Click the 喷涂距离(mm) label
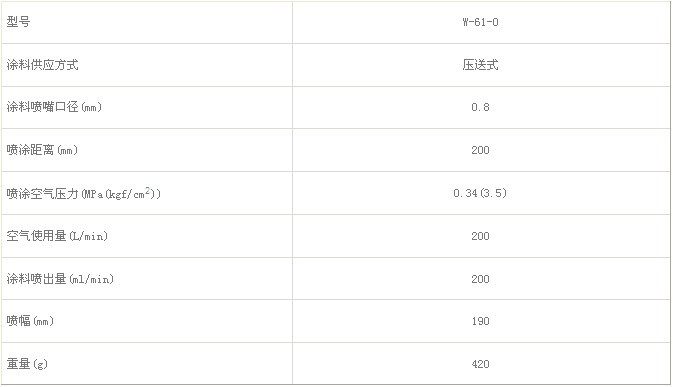Viewport: 673px width, 387px height. 42,150
